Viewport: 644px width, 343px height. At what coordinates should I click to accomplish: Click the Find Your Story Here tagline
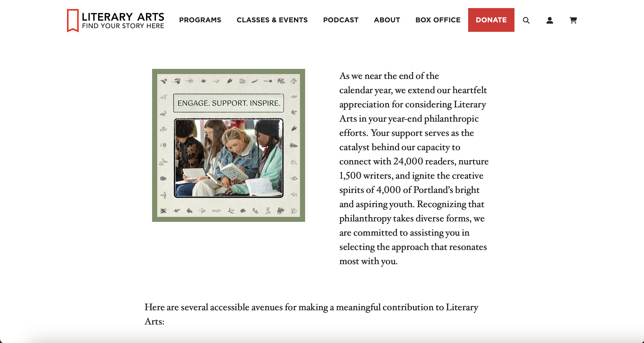[123, 26]
